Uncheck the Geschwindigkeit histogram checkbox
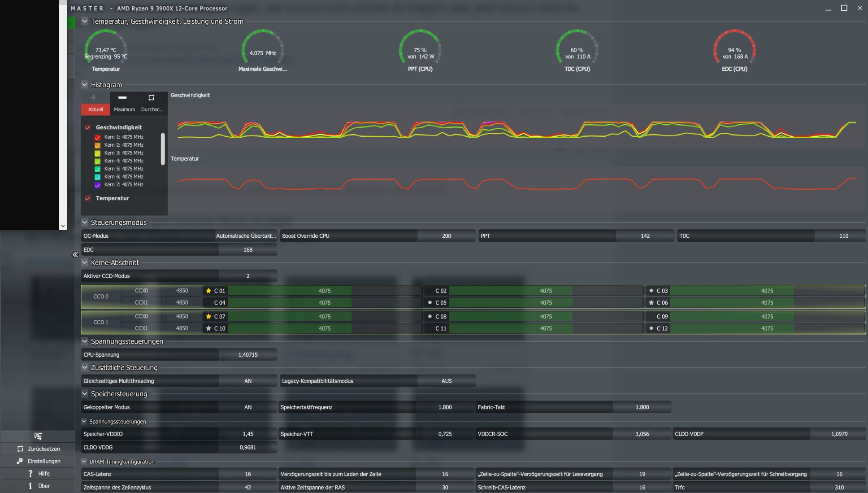 (x=88, y=127)
